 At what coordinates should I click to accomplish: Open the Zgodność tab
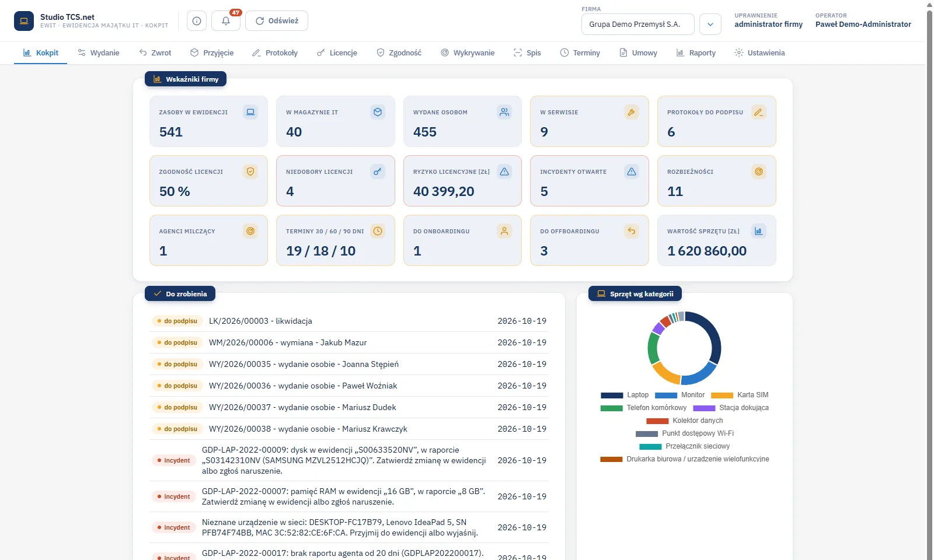coord(399,52)
